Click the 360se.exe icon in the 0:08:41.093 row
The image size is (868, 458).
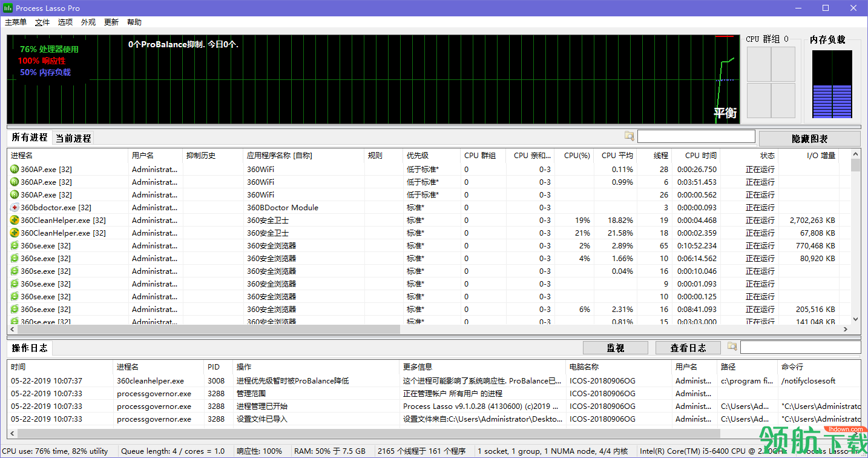pos(15,310)
